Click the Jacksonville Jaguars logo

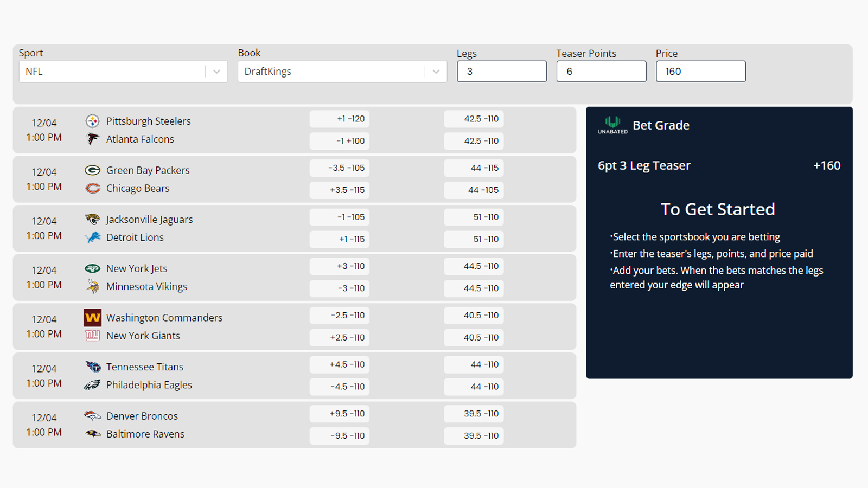[x=93, y=219]
